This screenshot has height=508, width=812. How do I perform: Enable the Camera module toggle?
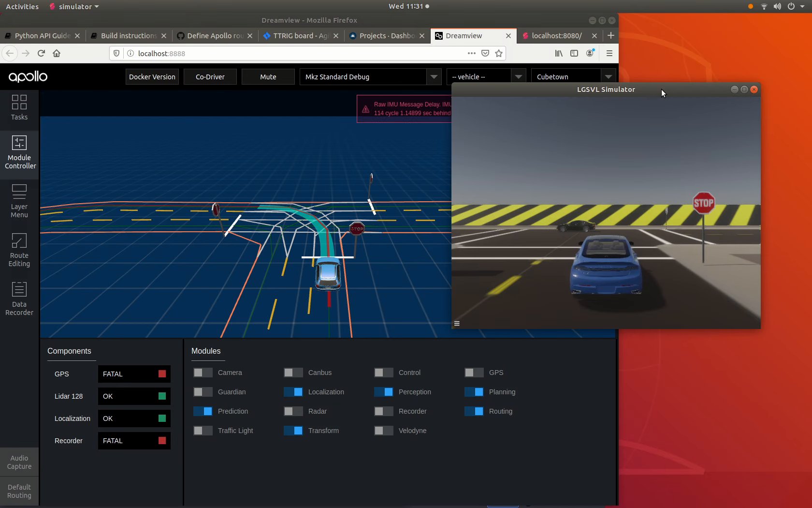pos(203,373)
